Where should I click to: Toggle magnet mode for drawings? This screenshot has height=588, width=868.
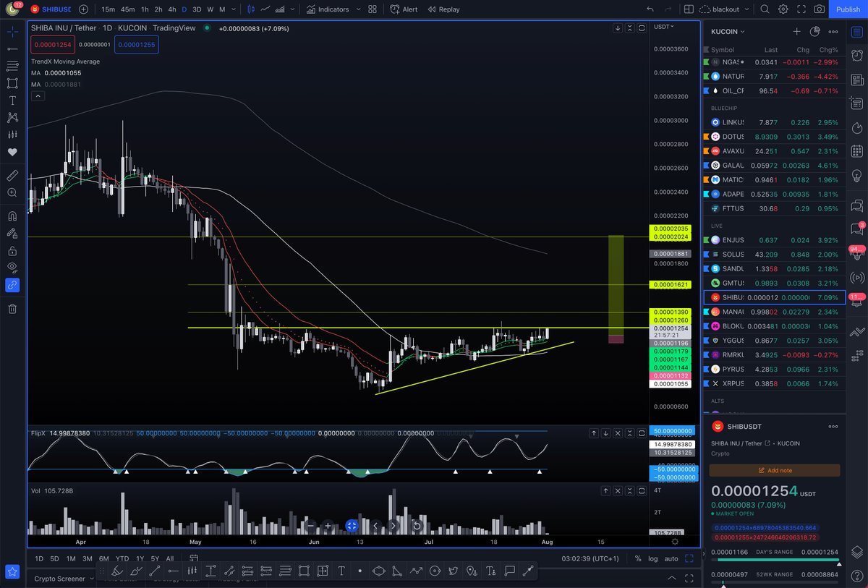(x=12, y=216)
